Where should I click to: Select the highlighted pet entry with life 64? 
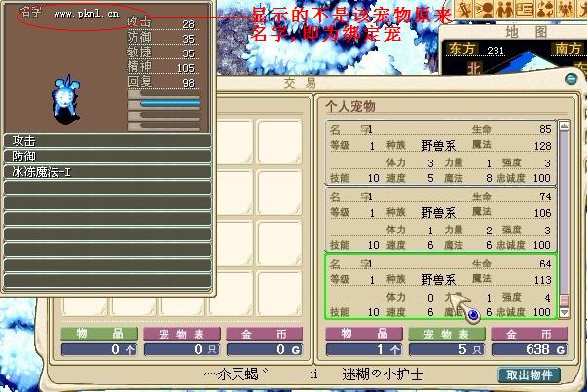(x=440, y=286)
